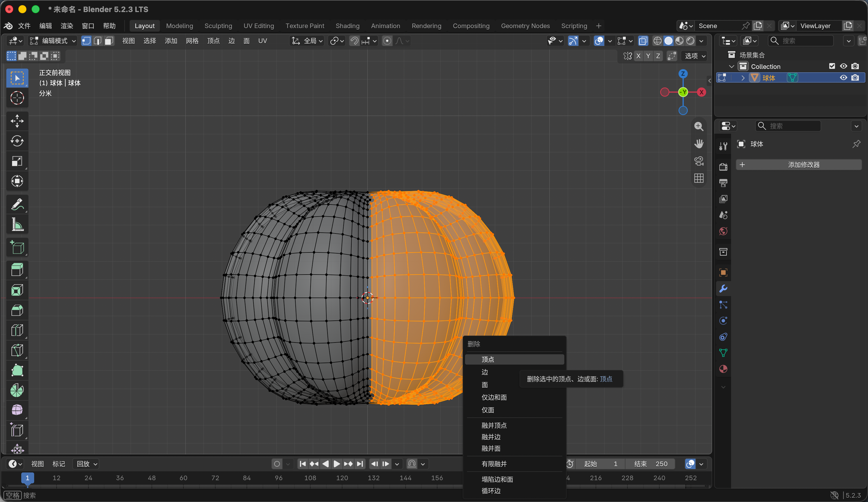Screen dimensions: 868x502
Task: Play the animation forward
Action: point(336,464)
